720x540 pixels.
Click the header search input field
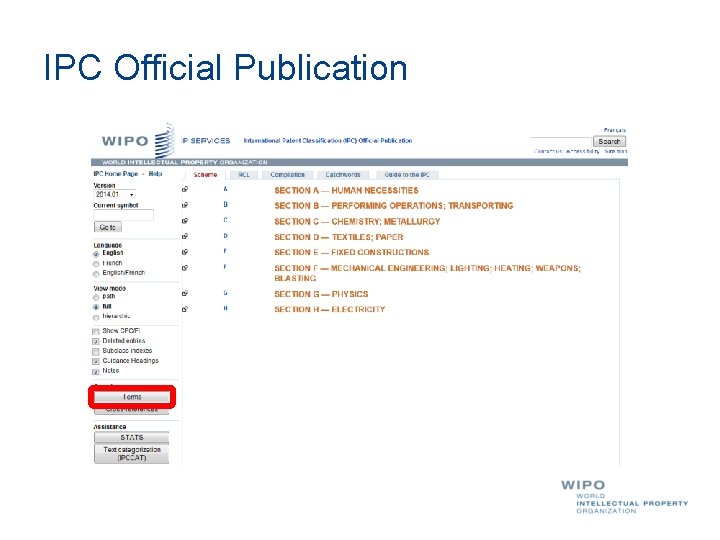[561, 141]
